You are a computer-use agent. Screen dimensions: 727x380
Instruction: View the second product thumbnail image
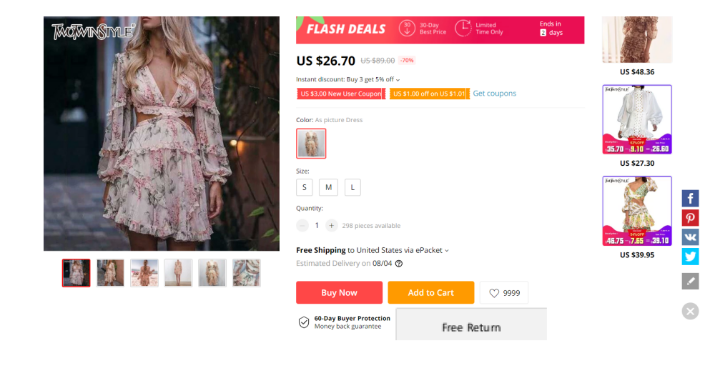point(110,273)
